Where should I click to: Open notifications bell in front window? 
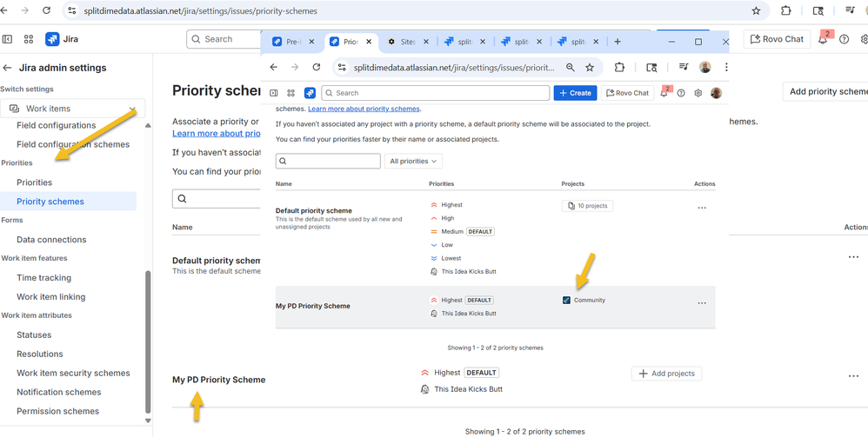pos(664,93)
